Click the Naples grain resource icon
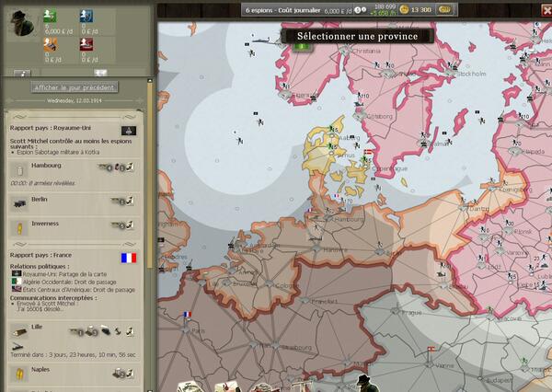This screenshot has width=552, height=392. pos(19,374)
